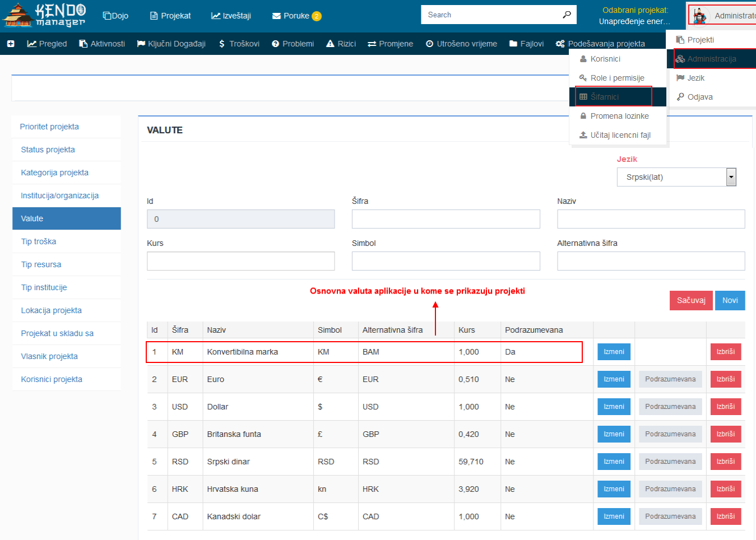Open Institucija/organizacija in sidebar
The height and width of the screenshot is (540, 756).
point(67,195)
